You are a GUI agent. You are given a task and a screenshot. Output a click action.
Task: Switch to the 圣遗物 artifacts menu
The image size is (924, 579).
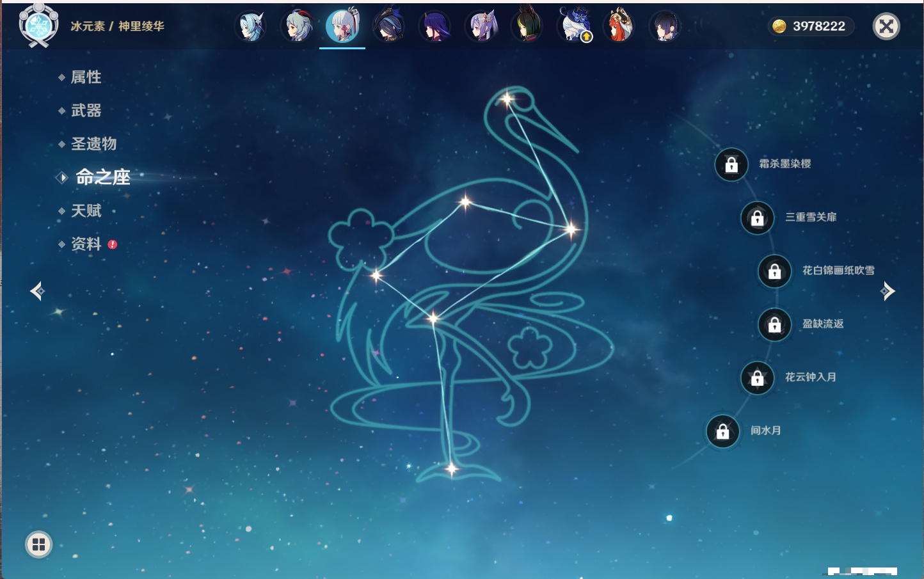(93, 144)
